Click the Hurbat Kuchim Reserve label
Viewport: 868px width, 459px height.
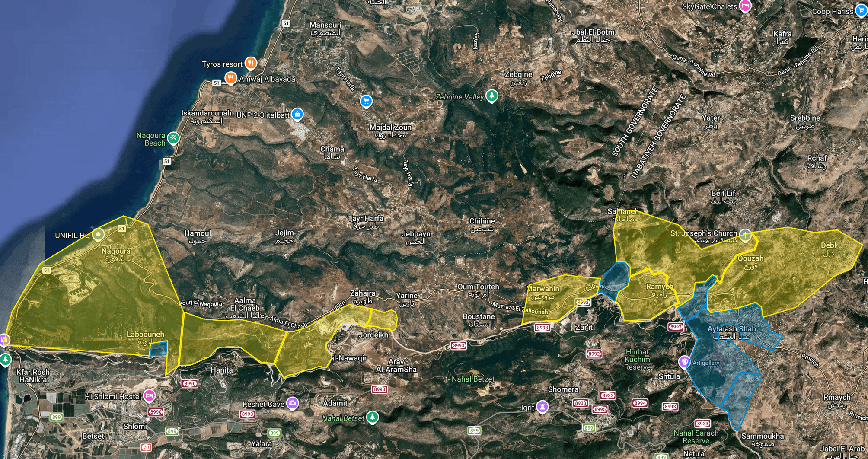click(x=637, y=359)
